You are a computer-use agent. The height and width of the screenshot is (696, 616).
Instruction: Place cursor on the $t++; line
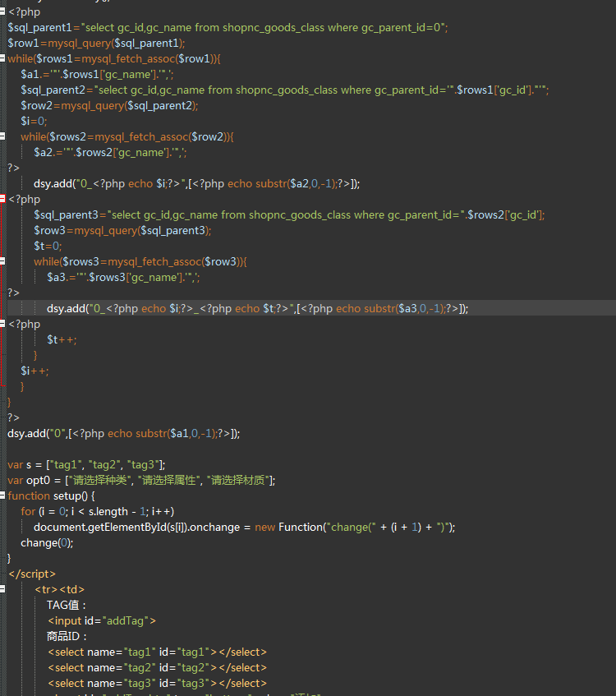coord(62,339)
